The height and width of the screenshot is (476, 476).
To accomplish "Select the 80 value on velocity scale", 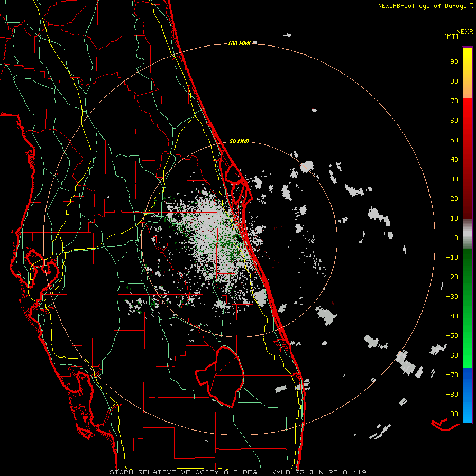I will (x=454, y=81).
